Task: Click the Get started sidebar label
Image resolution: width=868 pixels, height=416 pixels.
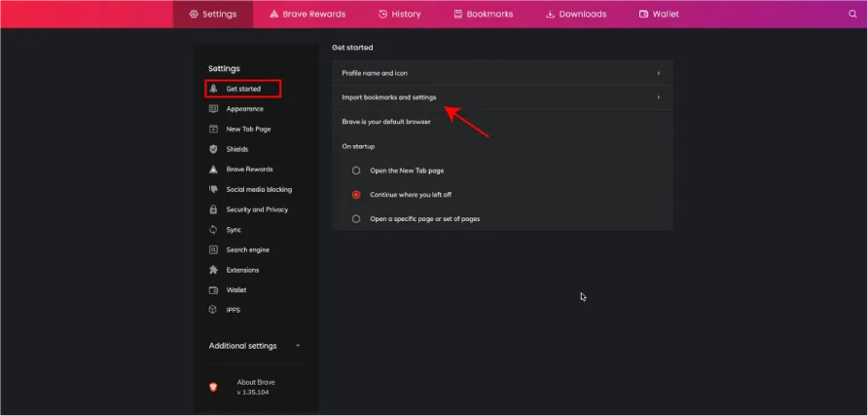Action: [x=243, y=89]
